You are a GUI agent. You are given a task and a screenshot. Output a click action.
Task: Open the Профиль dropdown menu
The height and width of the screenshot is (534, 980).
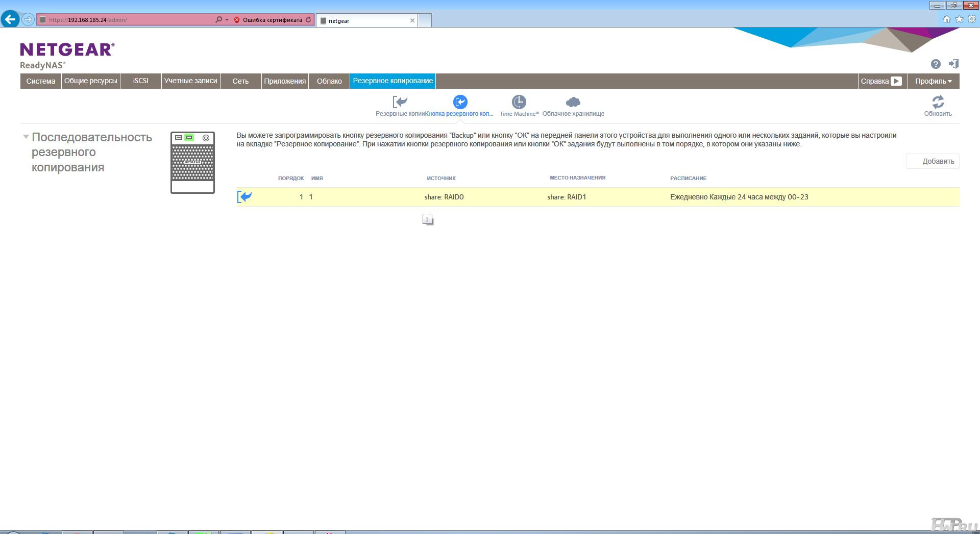pos(933,81)
